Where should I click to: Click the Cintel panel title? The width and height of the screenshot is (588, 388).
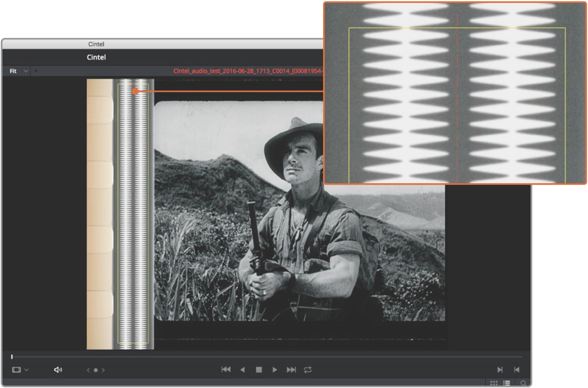(96, 57)
